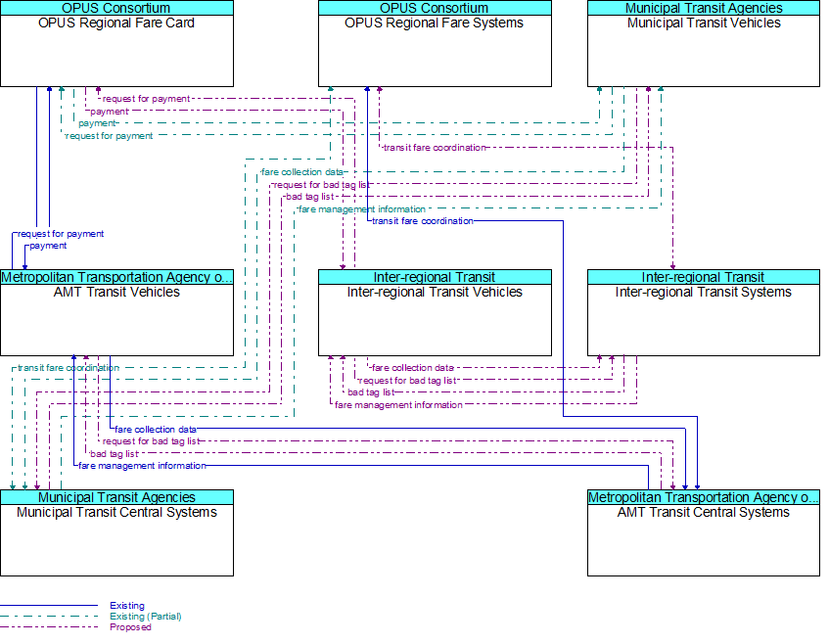This screenshot has height=644, width=829.
Task: Click the teal dashed legend line sample
Action: coord(49,616)
